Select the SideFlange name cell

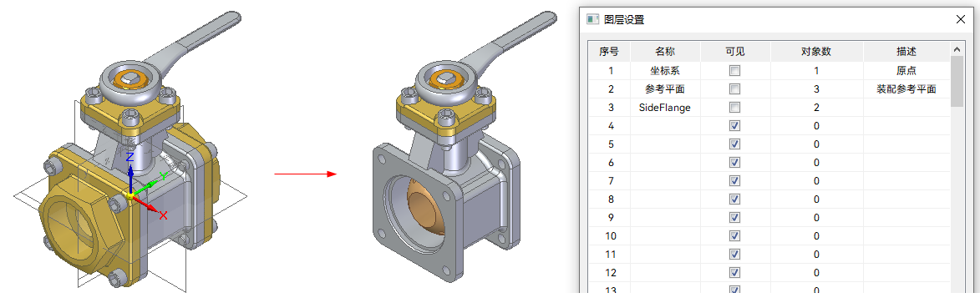point(665,108)
